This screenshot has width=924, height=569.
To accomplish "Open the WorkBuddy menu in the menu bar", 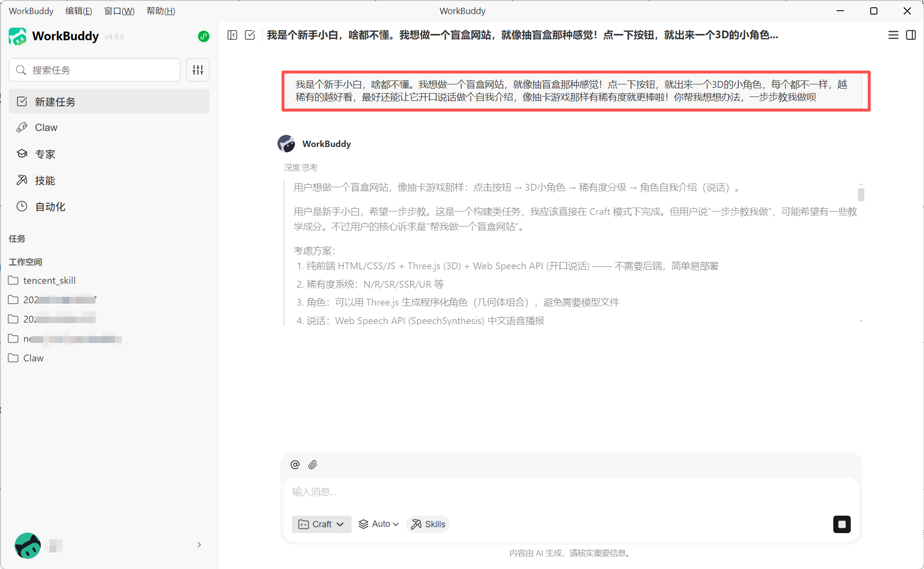I will (31, 11).
